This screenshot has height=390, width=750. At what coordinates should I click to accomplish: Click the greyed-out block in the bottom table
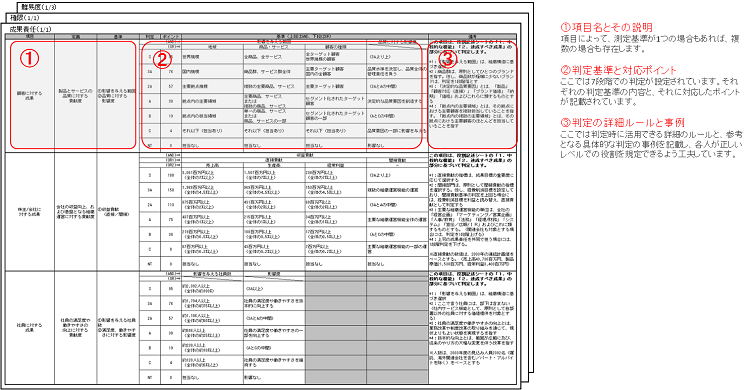[x=367, y=328]
